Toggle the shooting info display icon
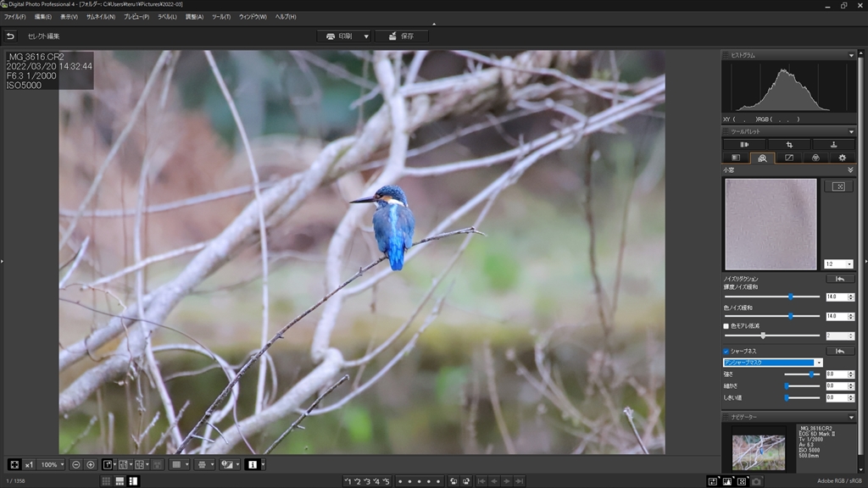This screenshot has width=868, height=488. (x=253, y=465)
